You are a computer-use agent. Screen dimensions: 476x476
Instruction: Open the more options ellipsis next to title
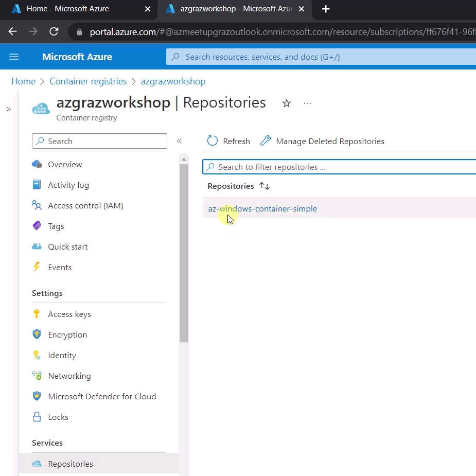(x=307, y=103)
